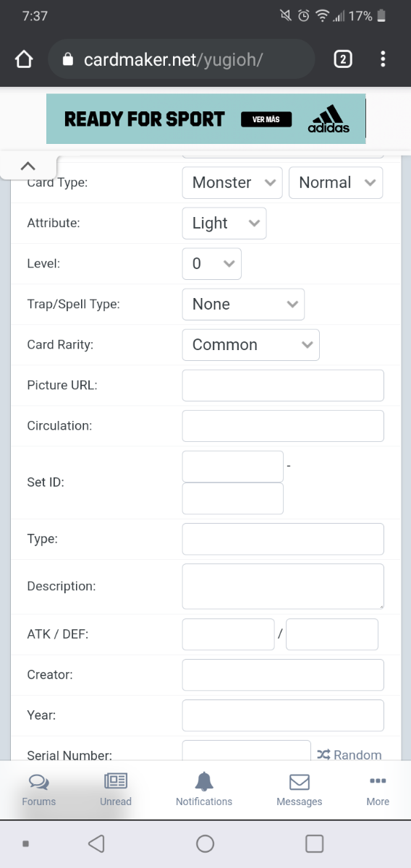The image size is (411, 868).
Task: Tap the cardmaker.net address bar
Action: [x=181, y=59]
